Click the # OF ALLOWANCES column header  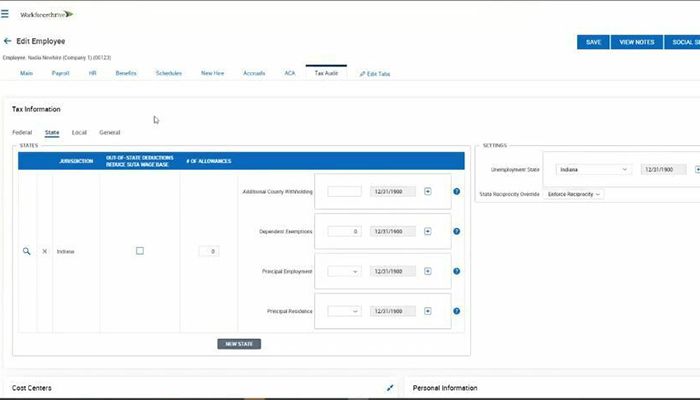(208, 161)
